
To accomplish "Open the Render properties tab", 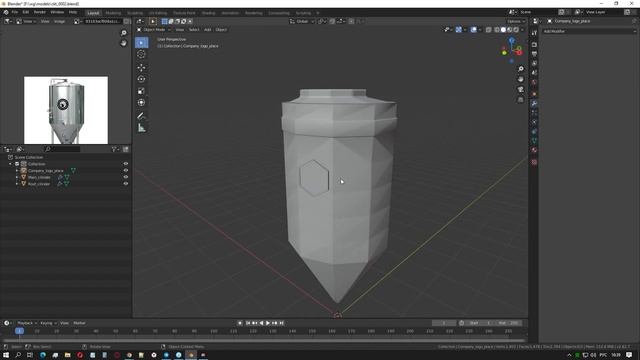I will (x=534, y=44).
